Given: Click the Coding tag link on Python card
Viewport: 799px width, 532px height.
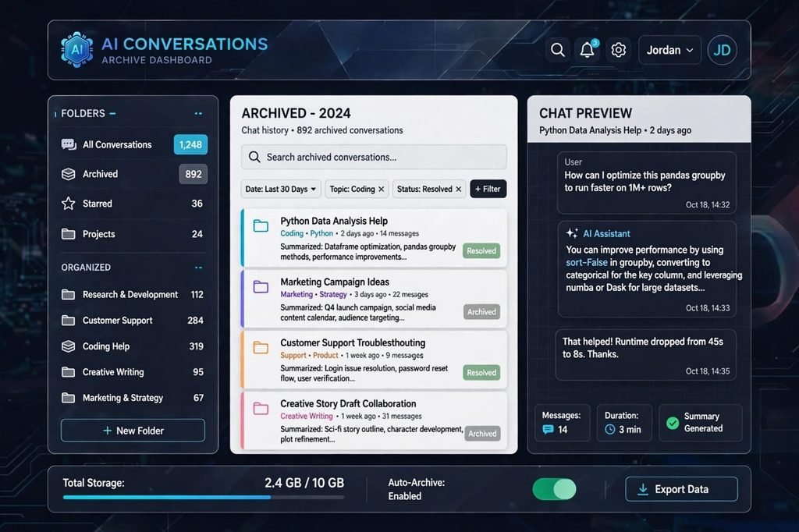Looking at the screenshot, I should point(292,233).
